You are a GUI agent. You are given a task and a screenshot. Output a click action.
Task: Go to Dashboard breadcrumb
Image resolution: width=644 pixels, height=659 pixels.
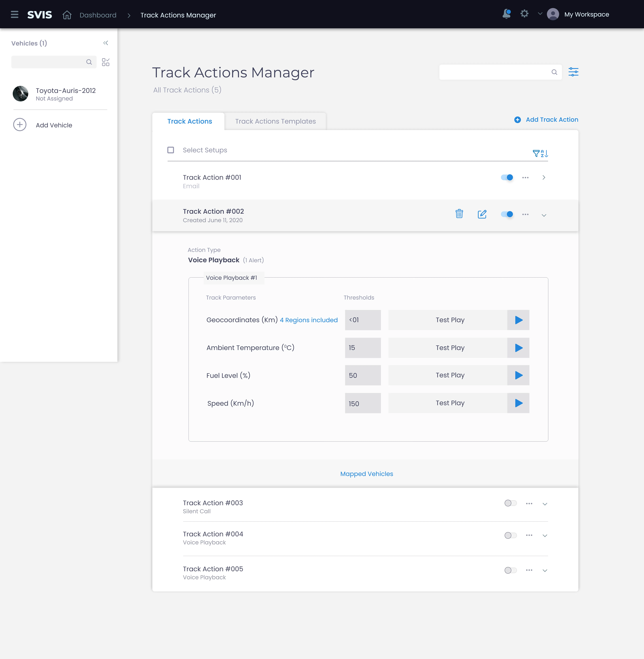coord(98,15)
